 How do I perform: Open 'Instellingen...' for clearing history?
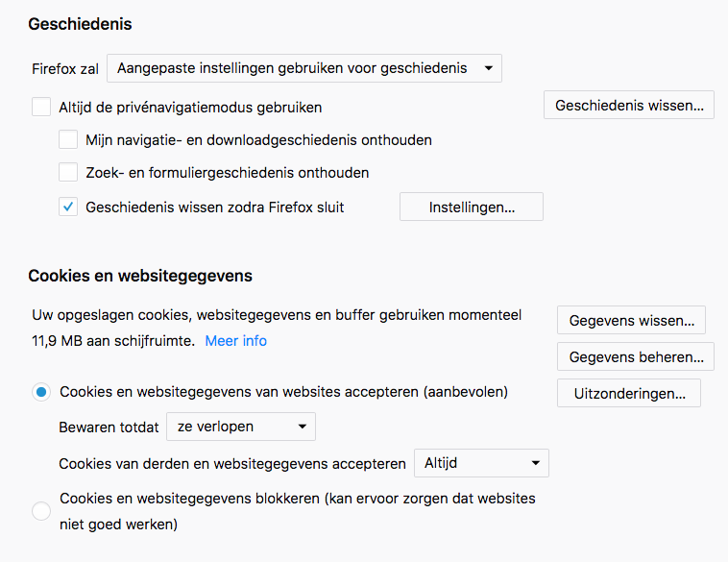point(471,207)
